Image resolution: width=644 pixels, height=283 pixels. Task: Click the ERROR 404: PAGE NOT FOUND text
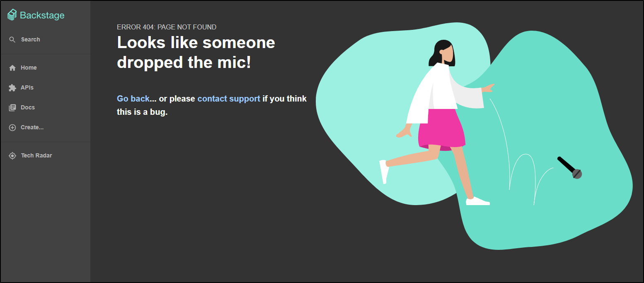[167, 27]
